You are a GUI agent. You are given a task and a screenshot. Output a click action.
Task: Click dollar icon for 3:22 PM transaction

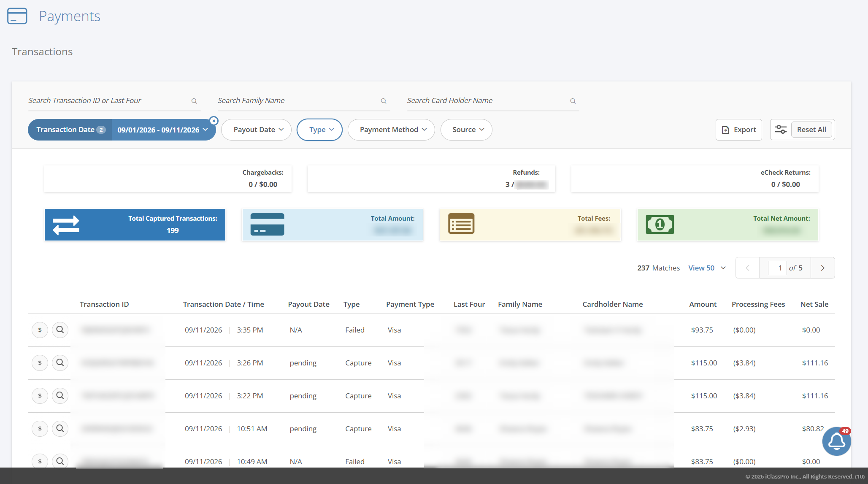40,396
